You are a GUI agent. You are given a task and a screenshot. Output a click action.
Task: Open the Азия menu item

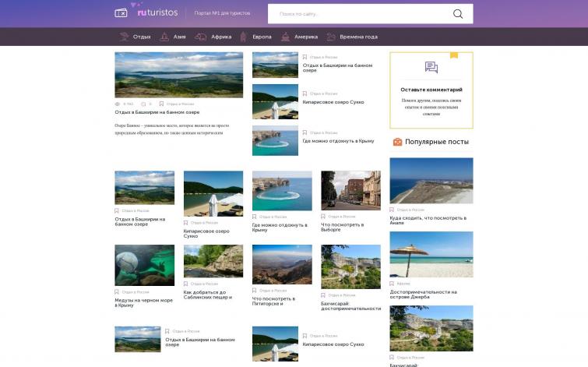[179, 37]
